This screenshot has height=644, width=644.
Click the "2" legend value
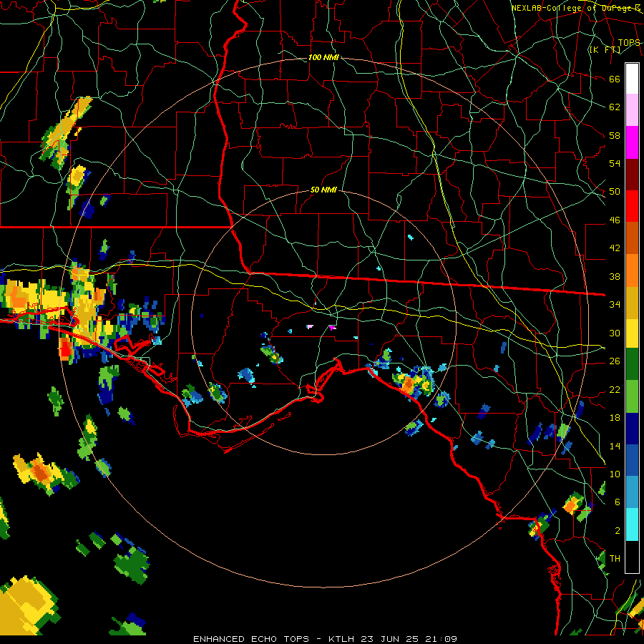coord(618,531)
